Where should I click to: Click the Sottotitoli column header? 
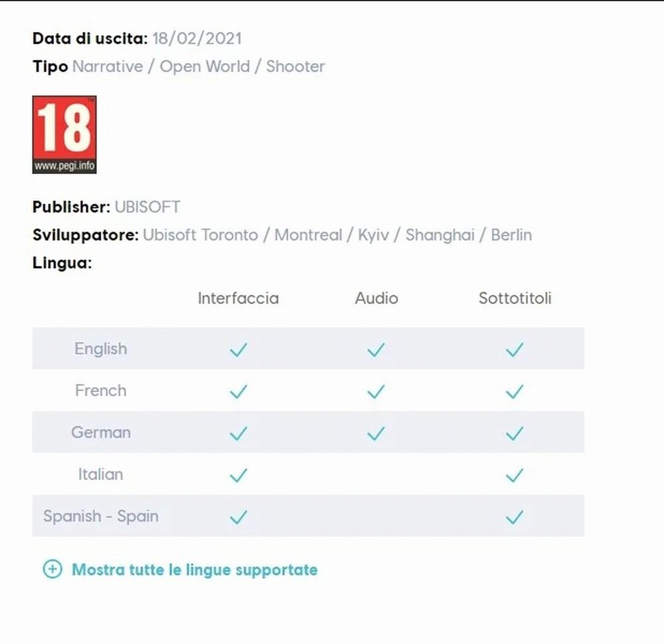(515, 298)
